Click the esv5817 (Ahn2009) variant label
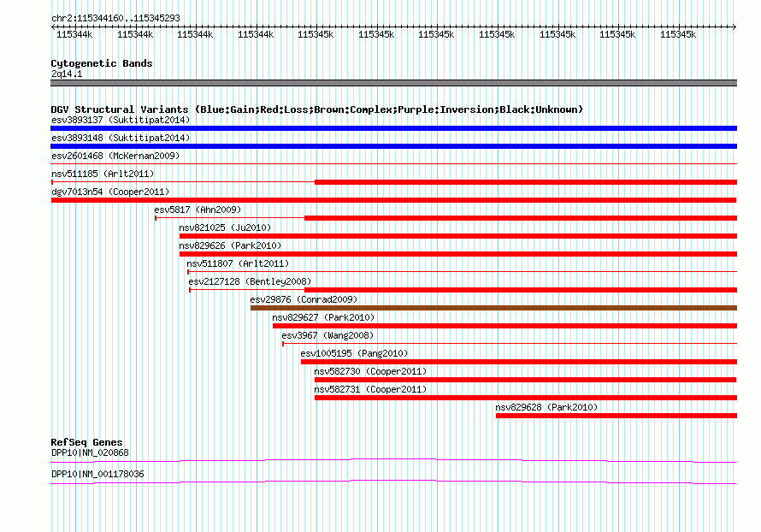The image size is (761, 532). 198,210
